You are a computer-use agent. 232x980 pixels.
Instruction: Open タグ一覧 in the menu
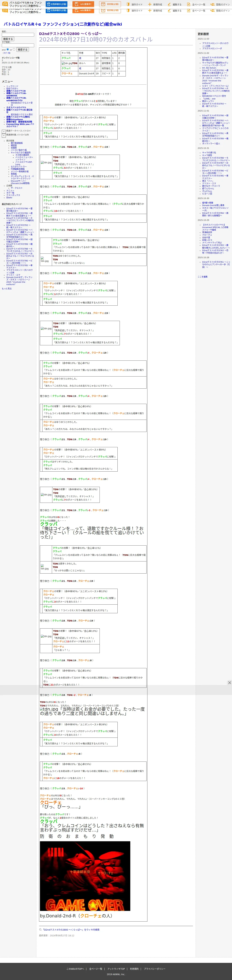click(x=10, y=193)
